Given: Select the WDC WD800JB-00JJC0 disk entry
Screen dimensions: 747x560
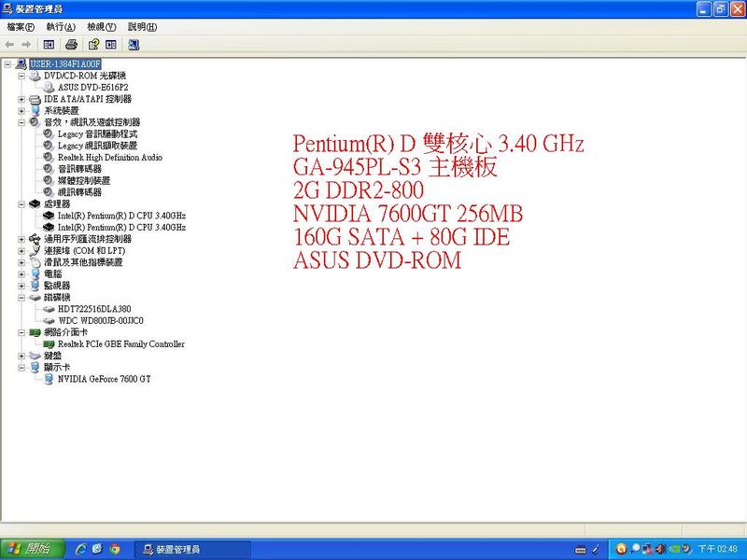Looking at the screenshot, I should tap(101, 320).
